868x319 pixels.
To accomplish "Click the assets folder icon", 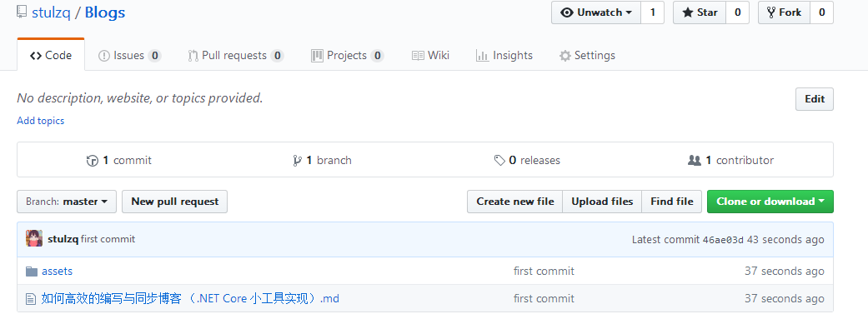I will tap(33, 272).
